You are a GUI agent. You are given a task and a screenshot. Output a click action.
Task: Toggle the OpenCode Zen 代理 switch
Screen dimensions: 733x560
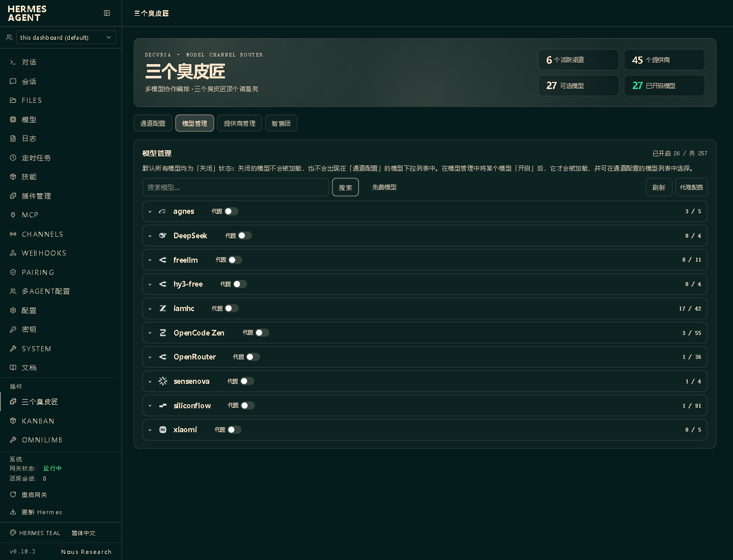point(262,333)
